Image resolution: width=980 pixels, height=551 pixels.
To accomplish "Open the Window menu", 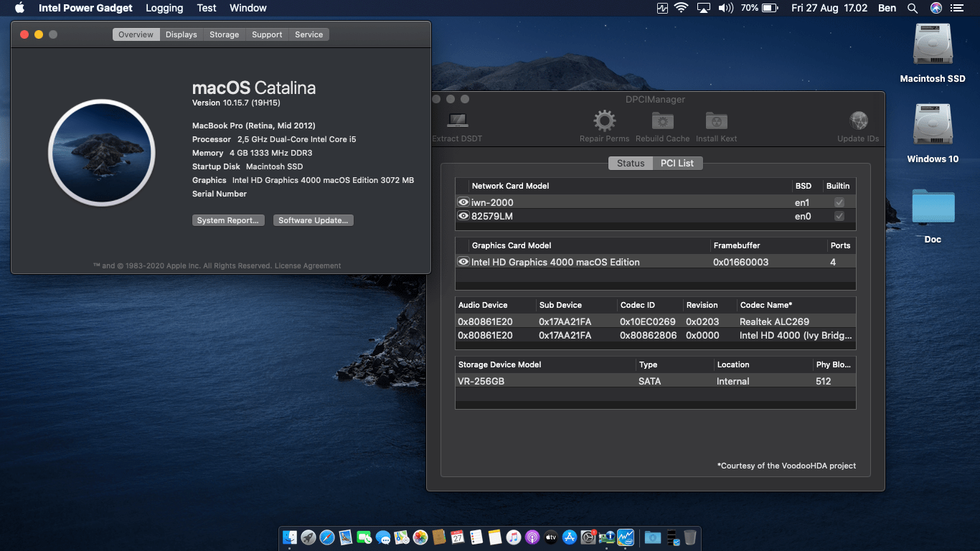I will pyautogui.click(x=248, y=8).
